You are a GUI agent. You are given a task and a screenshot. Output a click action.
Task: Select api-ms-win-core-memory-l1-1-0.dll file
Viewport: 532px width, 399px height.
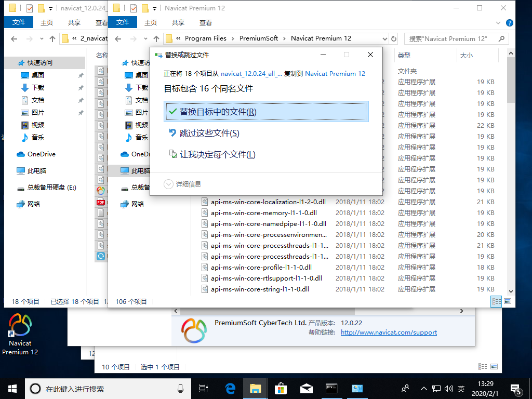point(264,212)
